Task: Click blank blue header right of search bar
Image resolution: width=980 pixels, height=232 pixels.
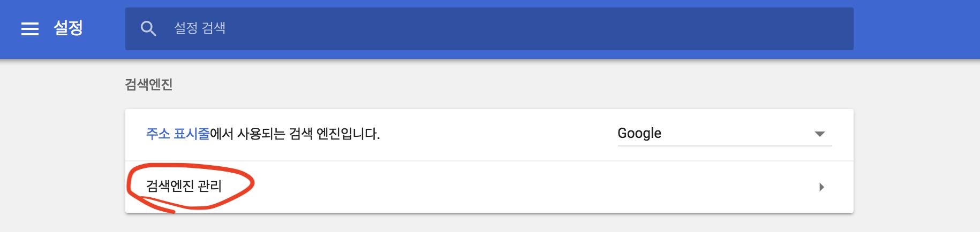Action: pos(916,29)
